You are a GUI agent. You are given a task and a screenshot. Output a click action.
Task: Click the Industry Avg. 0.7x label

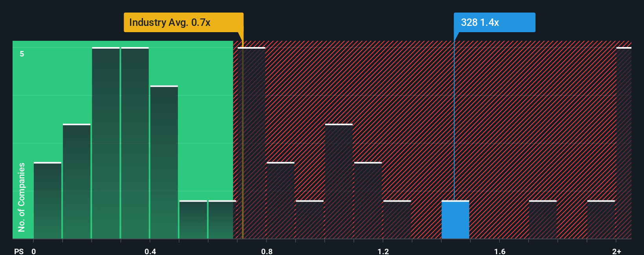[183, 22]
